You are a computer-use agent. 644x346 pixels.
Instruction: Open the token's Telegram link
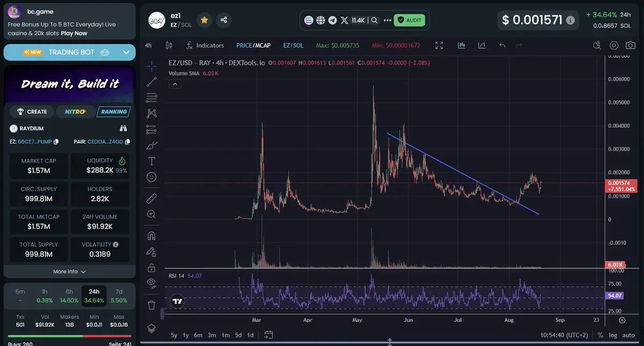point(332,20)
